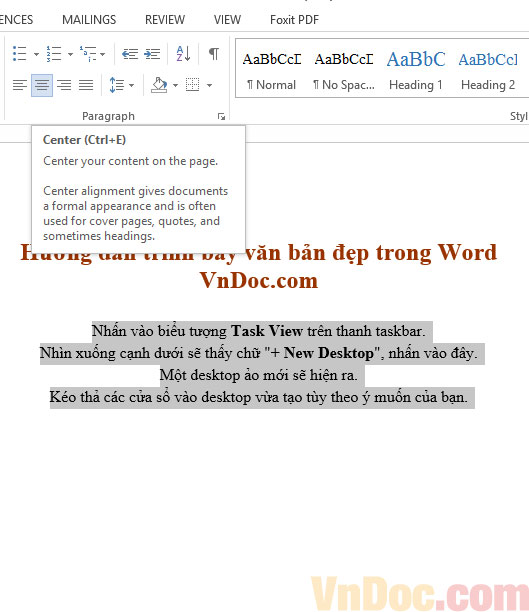Align text right
The image size is (529, 612).
[64, 85]
